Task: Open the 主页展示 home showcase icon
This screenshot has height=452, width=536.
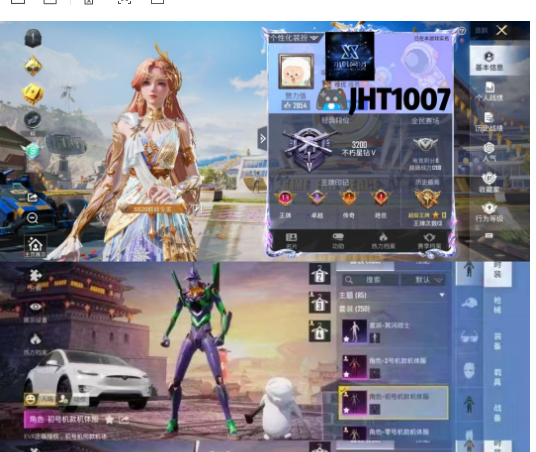Action: pyautogui.click(x=35, y=246)
